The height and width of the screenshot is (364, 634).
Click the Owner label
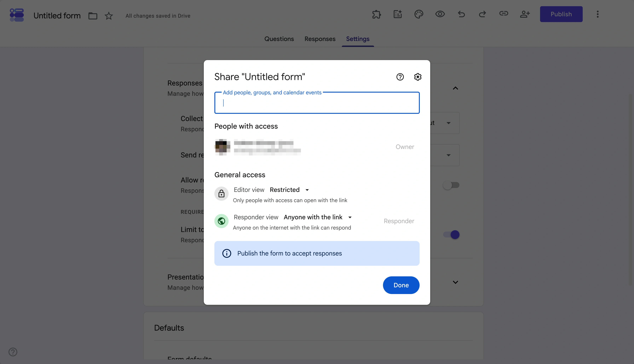click(405, 147)
